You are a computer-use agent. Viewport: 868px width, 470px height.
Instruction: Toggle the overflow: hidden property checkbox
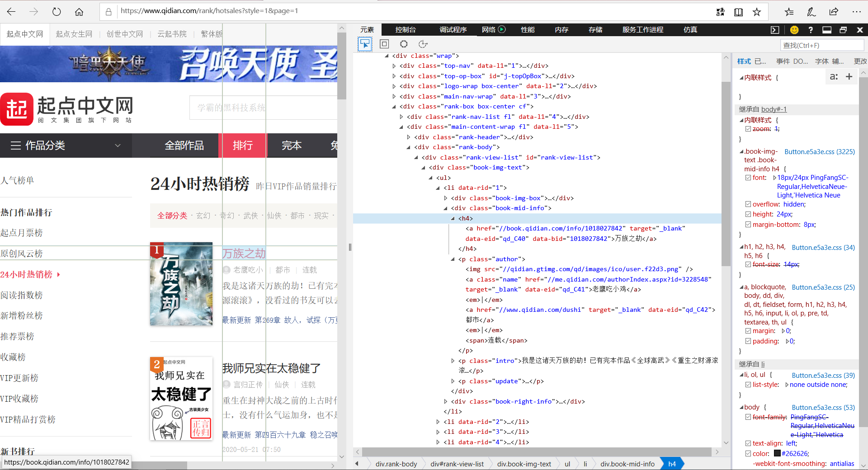click(x=748, y=204)
